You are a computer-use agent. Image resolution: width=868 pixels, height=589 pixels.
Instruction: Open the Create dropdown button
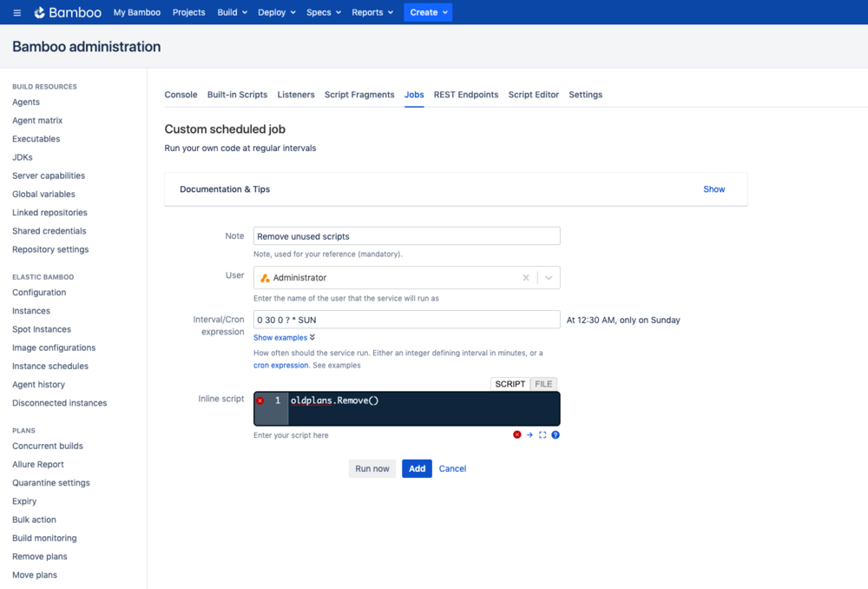point(428,12)
